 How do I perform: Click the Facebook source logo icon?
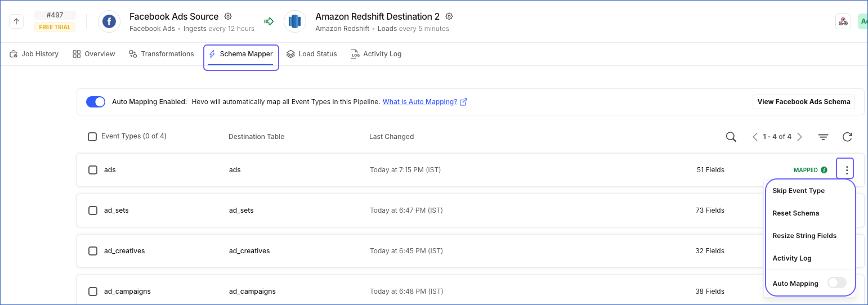pos(109,21)
